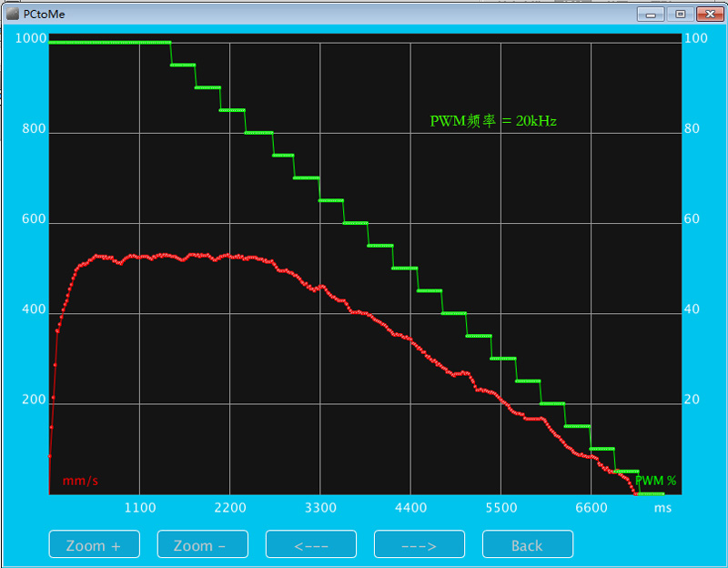
Task: Shift the graph right with ---> button
Action: pyautogui.click(x=420, y=543)
